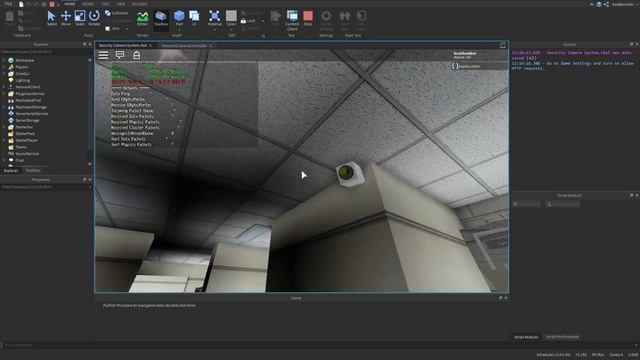Click the Explorer filter search field
Viewport: 640px width, 360px height.
46,52
